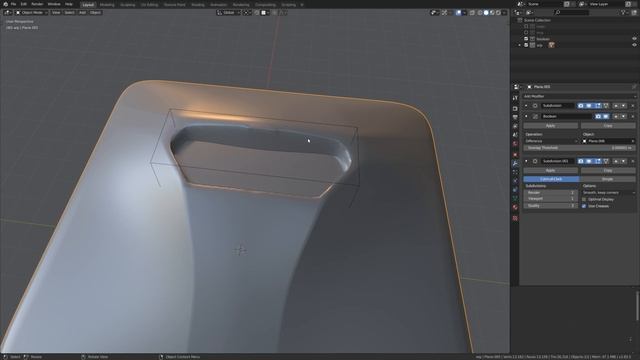Toggle render visibility on Subdivision.001 modifier
The width and height of the screenshot is (640, 360).
(581, 161)
